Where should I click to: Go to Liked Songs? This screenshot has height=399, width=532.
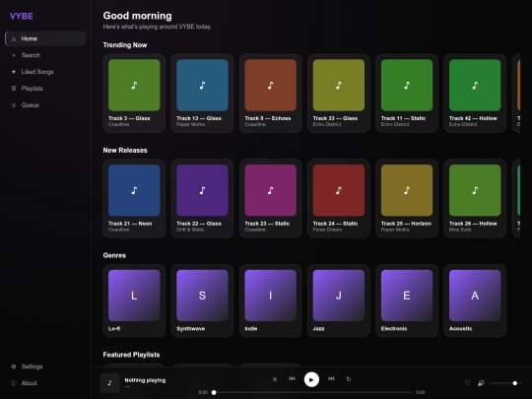45,72
